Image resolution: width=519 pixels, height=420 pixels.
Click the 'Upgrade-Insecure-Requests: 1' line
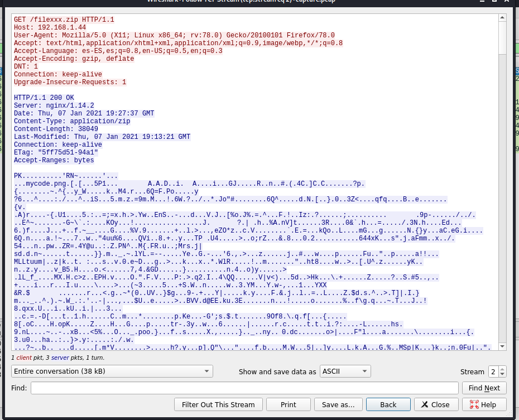tap(70, 82)
